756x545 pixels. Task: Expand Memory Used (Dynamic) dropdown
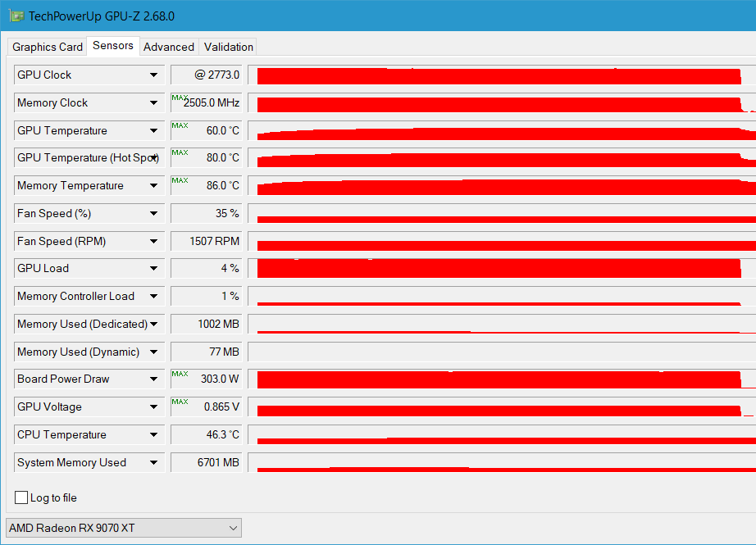pyautogui.click(x=153, y=352)
